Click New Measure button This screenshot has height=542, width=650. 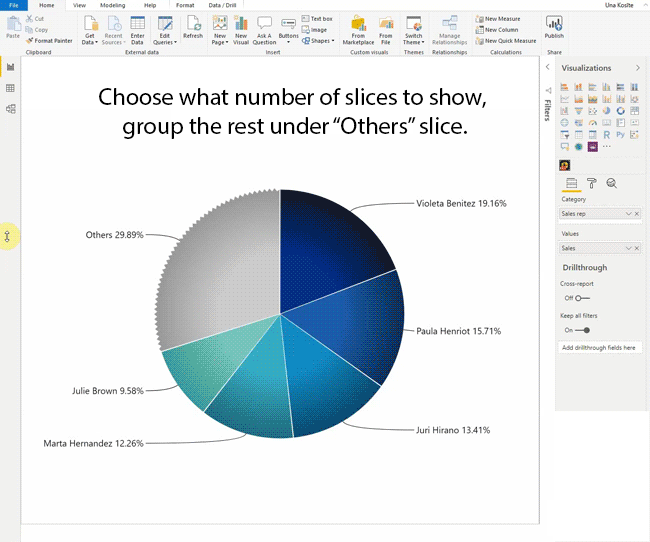click(x=498, y=19)
